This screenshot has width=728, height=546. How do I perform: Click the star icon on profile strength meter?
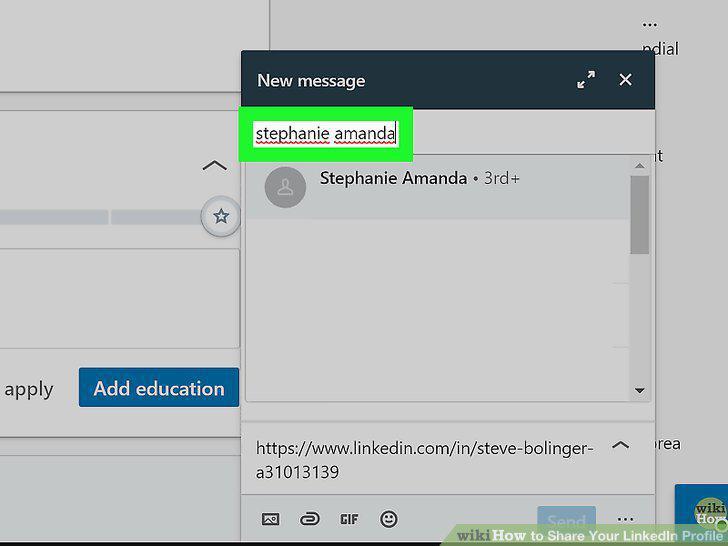pyautogui.click(x=221, y=216)
